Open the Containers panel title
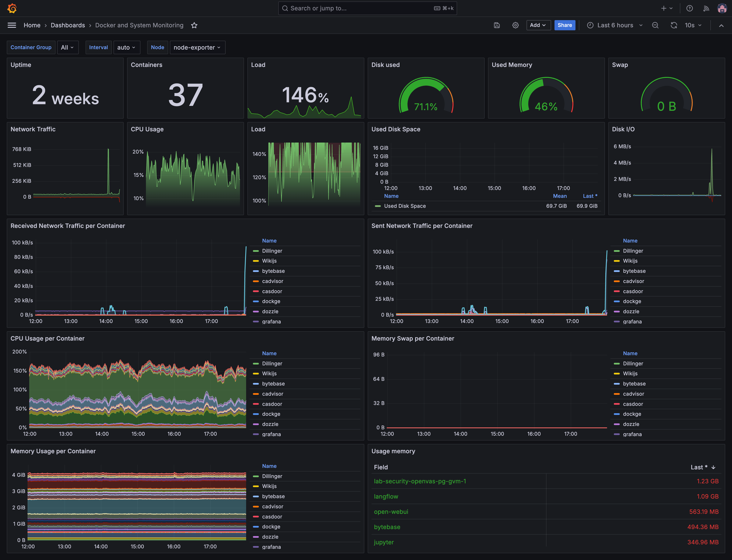732x560 pixels. coord(146,65)
